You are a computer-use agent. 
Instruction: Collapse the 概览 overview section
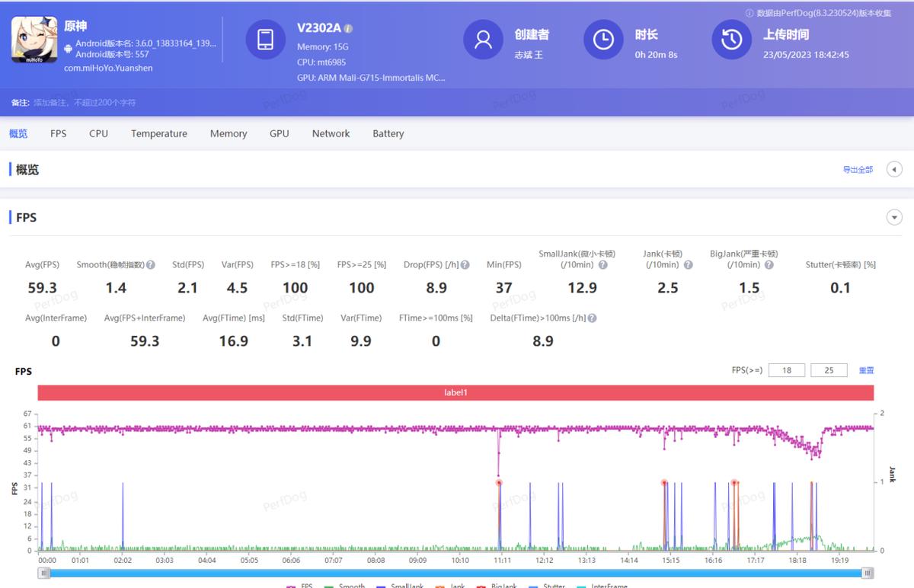pos(894,169)
